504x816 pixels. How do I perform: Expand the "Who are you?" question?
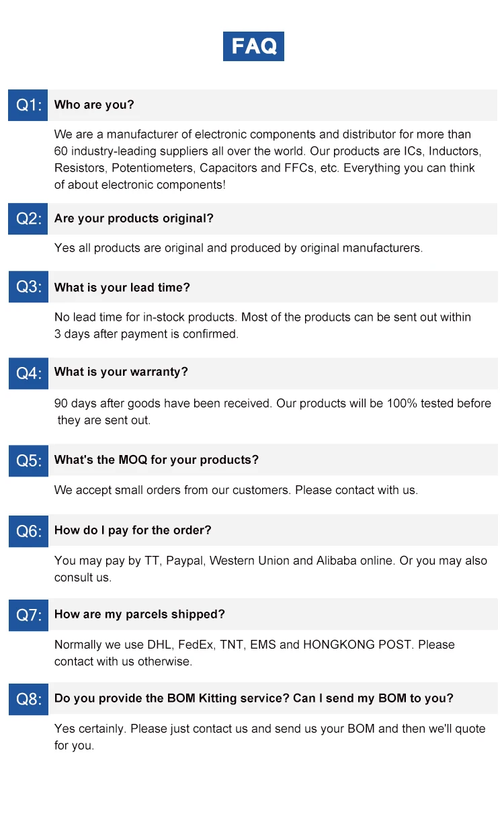point(94,105)
